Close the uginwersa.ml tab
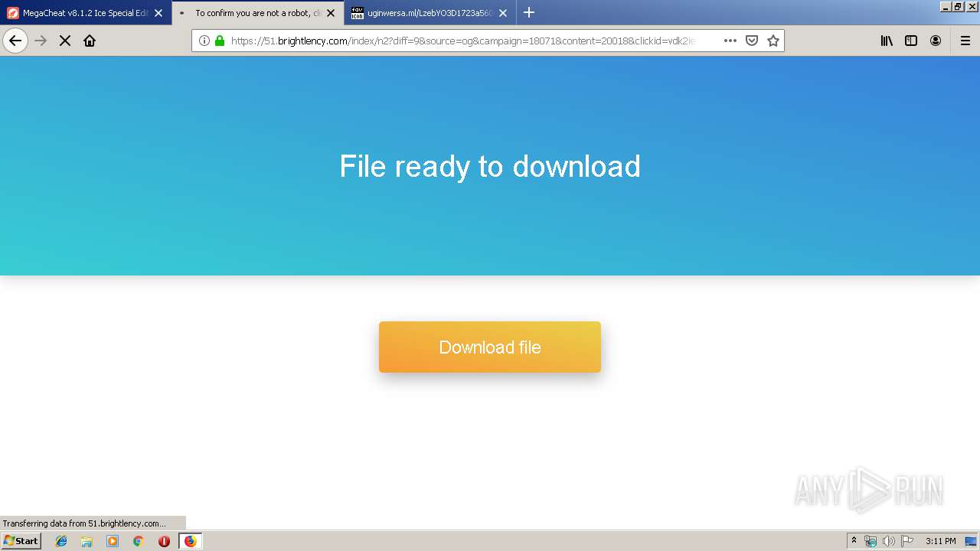Screen dimensions: 980x551 click(x=503, y=13)
